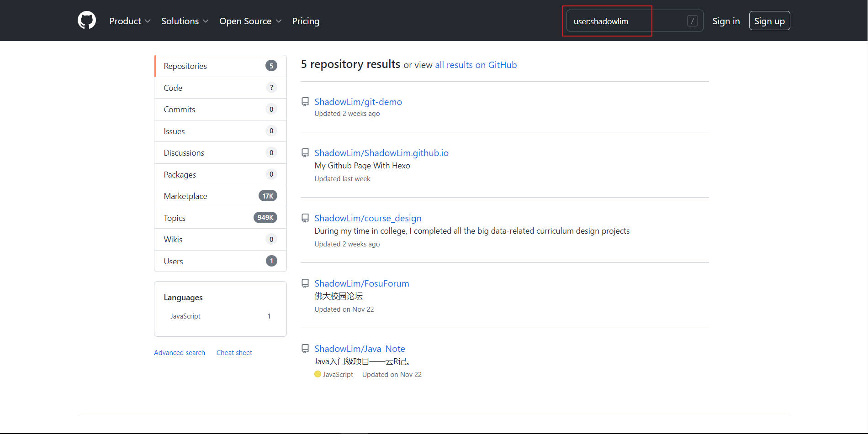This screenshot has height=434, width=868.
Task: Select the Topics search filter
Action: click(x=221, y=218)
